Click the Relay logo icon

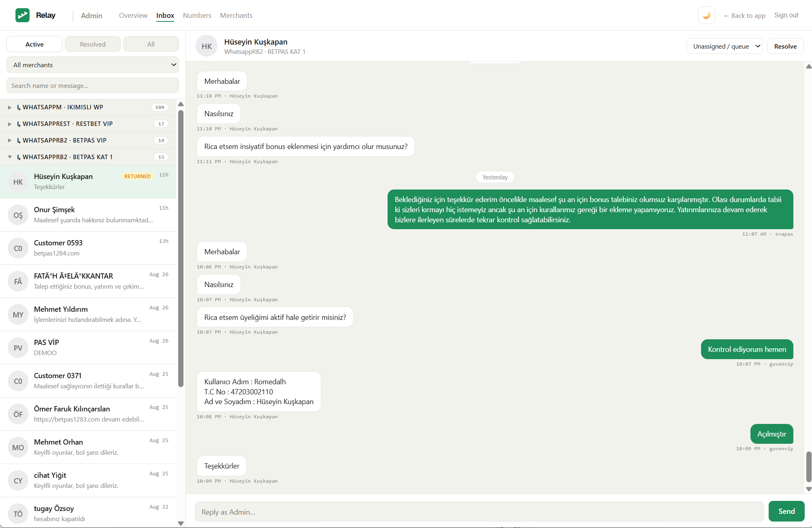click(x=22, y=15)
